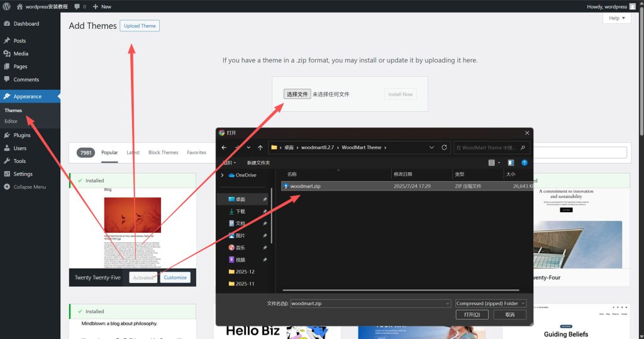Open the file type filter dropdown
The image size is (644, 339).
(491, 303)
